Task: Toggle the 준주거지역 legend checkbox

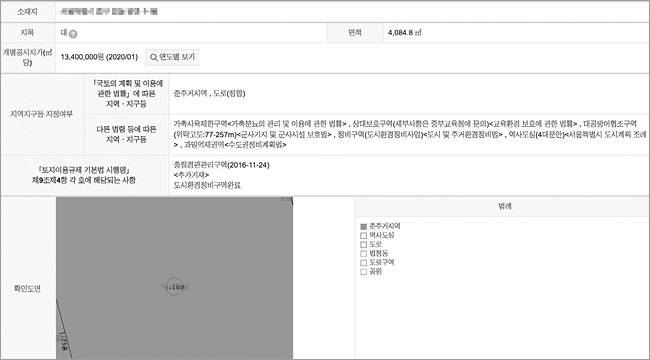Action: pos(364,226)
